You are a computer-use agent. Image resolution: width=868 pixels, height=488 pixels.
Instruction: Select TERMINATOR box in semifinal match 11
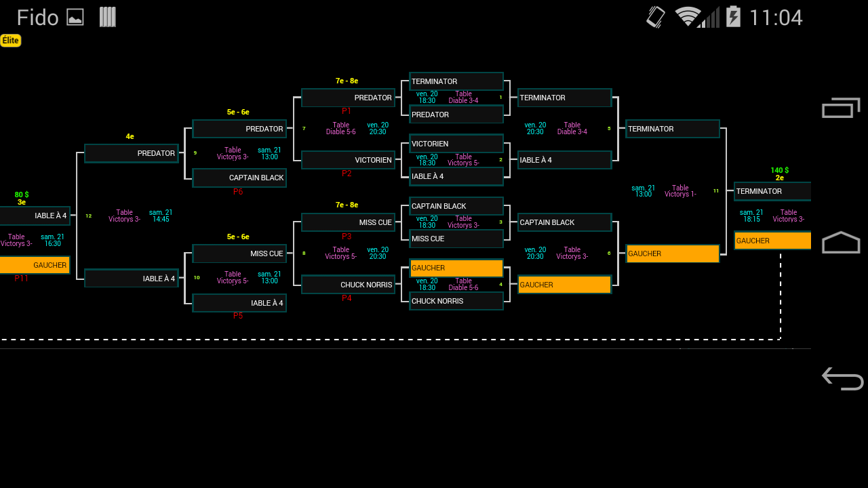coord(673,129)
